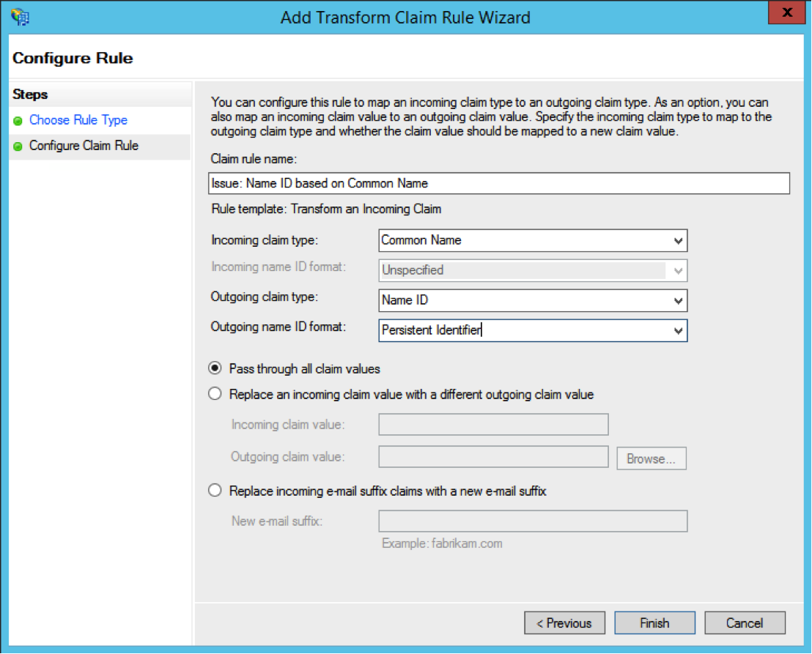Viewport: 812px width, 654px height.
Task: Select Pass through all claim values
Action: (215, 368)
